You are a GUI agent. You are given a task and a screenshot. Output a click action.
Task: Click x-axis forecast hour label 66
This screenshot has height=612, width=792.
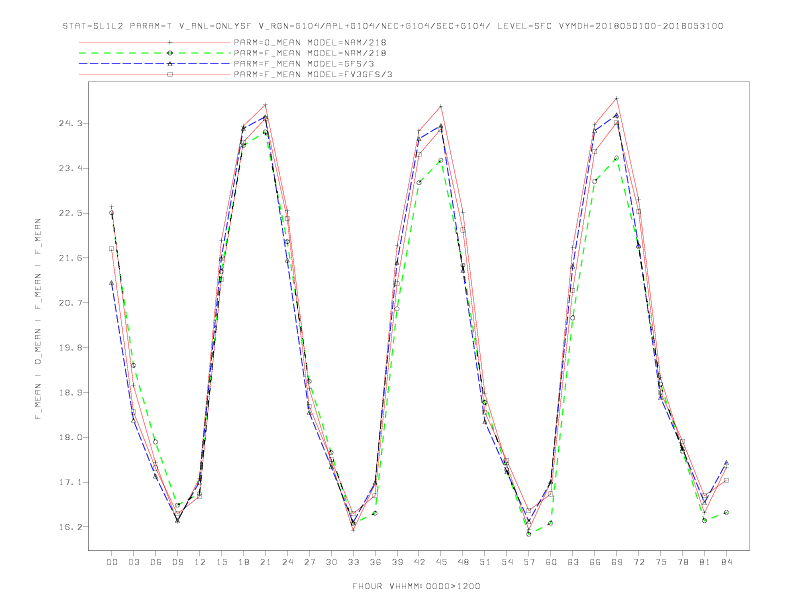[595, 562]
